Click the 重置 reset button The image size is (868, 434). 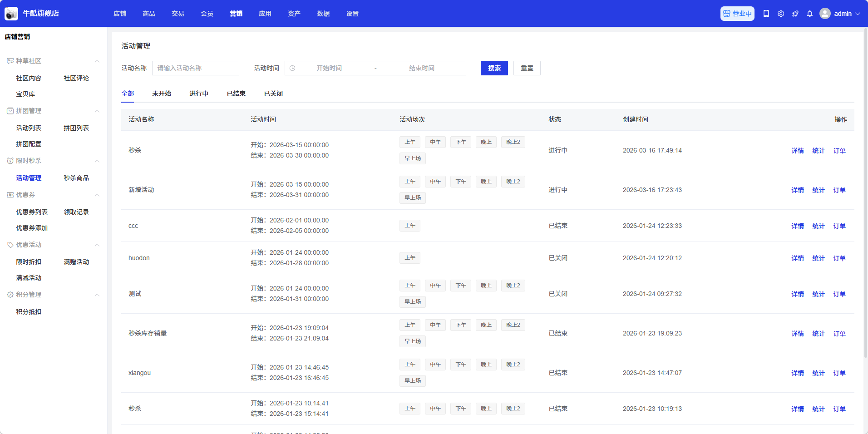pyautogui.click(x=527, y=68)
